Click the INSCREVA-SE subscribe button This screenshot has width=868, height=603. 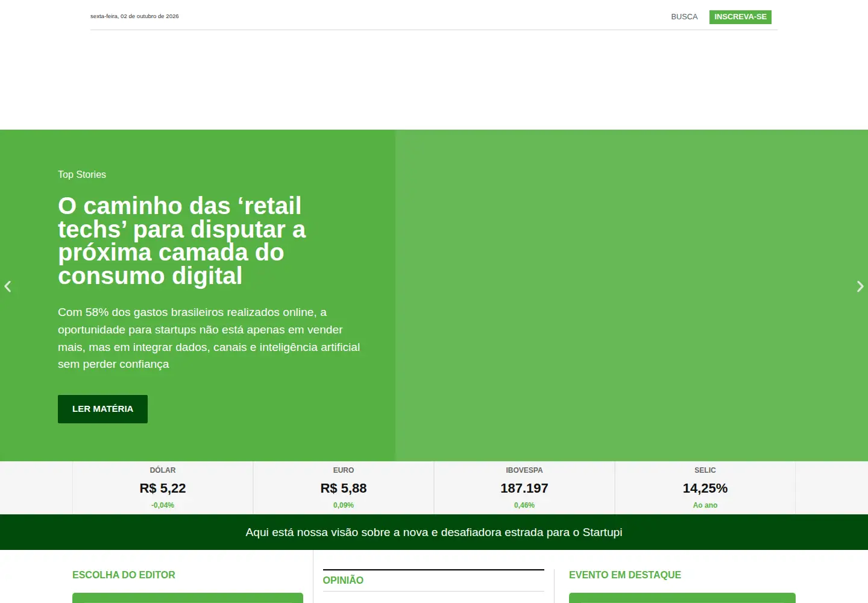[x=740, y=17]
